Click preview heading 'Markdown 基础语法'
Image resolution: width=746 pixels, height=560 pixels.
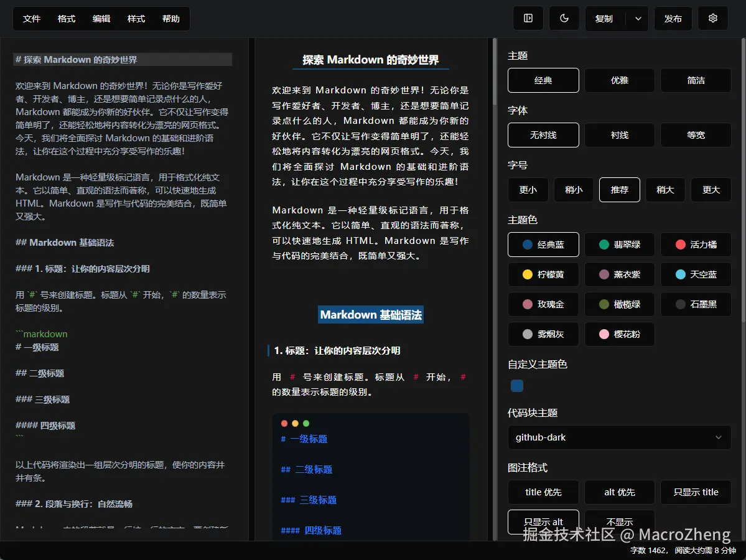tap(371, 314)
